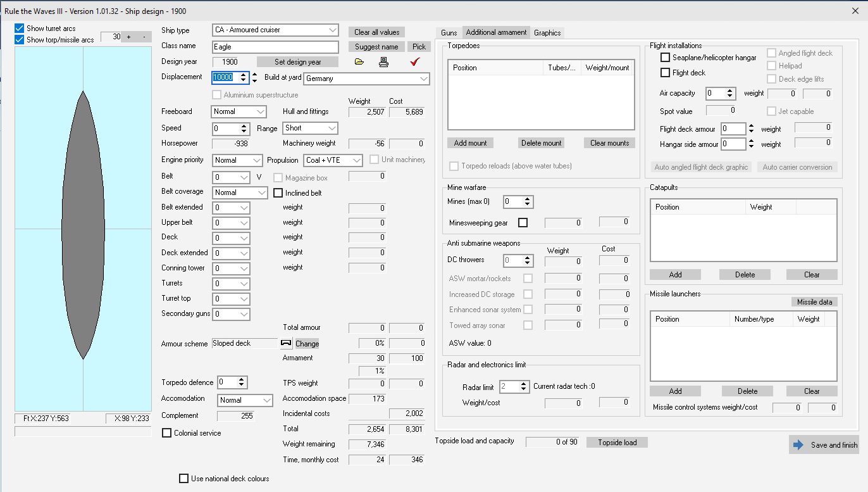The image size is (868, 492).
Task: Click the Pick button for class name
Action: [x=419, y=46]
